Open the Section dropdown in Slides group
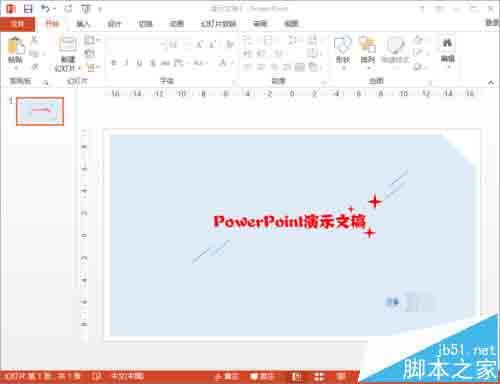The width and height of the screenshot is (500, 384). click(93, 68)
